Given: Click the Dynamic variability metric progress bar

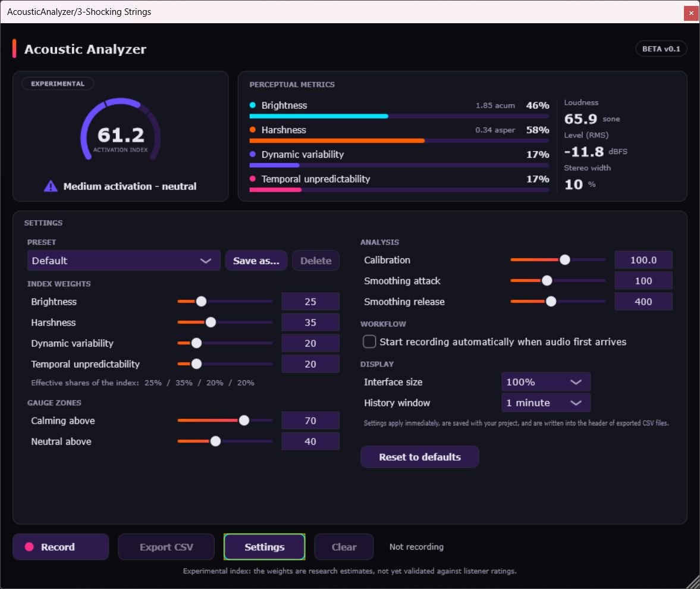Looking at the screenshot, I should [399, 165].
